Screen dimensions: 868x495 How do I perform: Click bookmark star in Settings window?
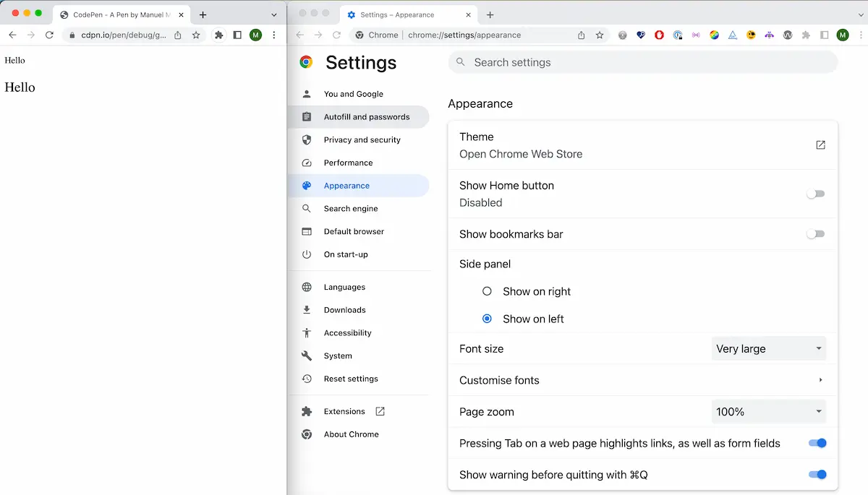[600, 35]
